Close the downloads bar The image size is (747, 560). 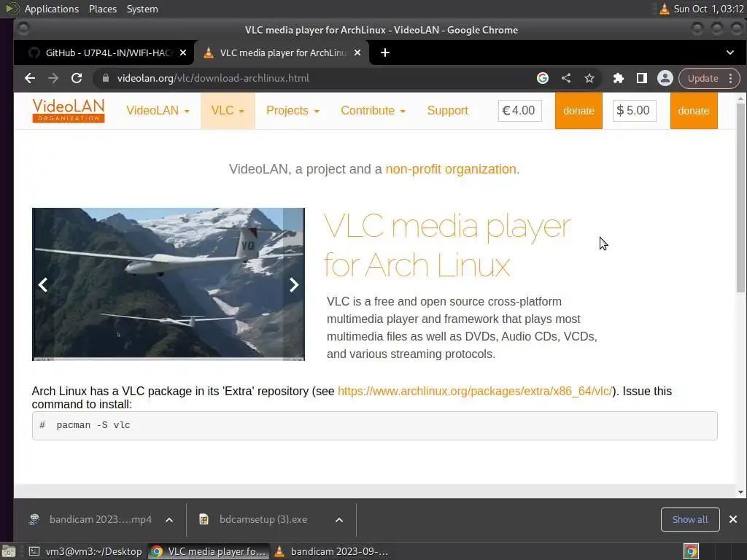pyautogui.click(x=733, y=519)
